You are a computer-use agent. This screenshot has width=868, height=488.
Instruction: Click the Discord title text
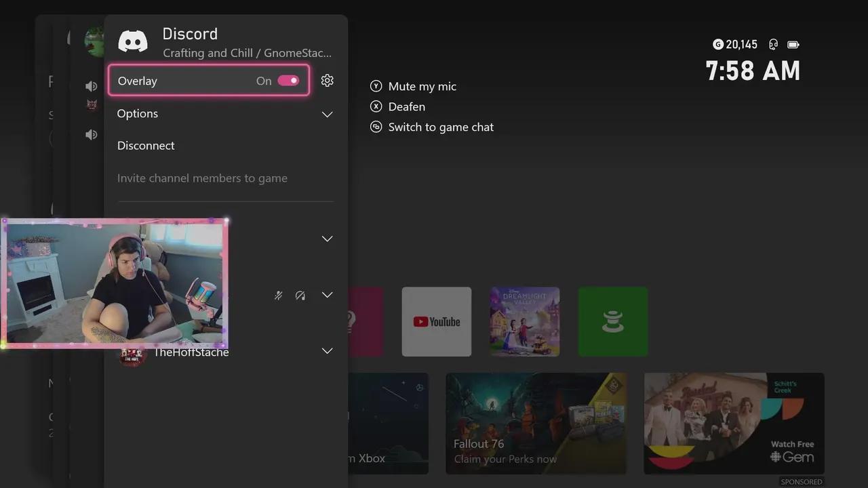[x=190, y=34]
